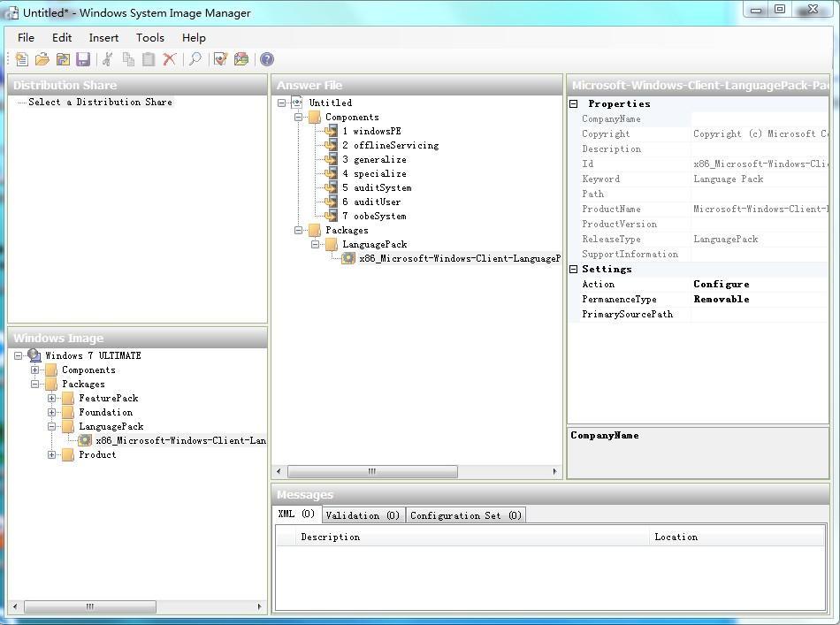Collapse Components node in Answer File pane
This screenshot has width=840, height=625.
pos(298,117)
